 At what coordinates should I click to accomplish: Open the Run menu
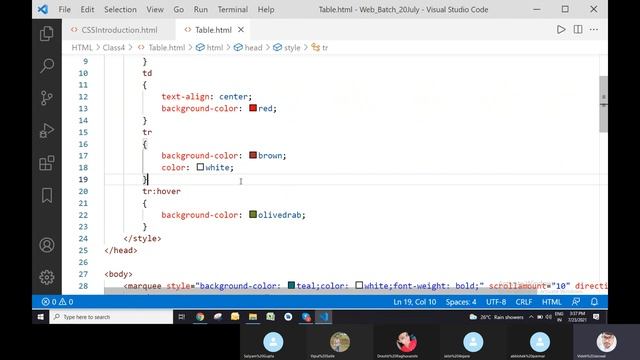tap(200, 9)
